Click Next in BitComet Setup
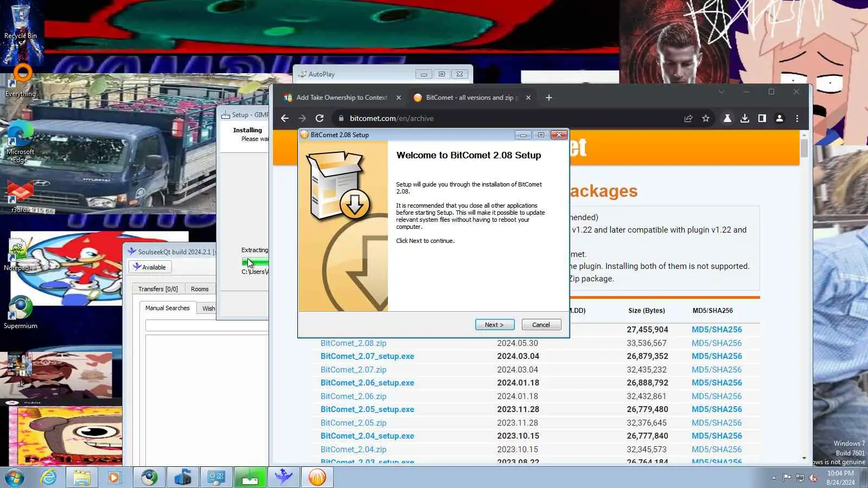The image size is (868, 488). 495,325
